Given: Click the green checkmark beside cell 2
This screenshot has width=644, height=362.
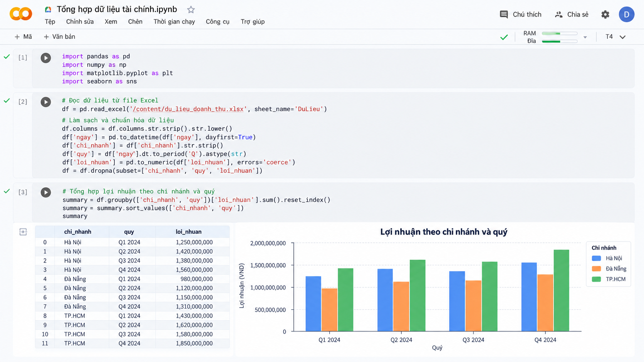Looking at the screenshot, I should (7, 100).
